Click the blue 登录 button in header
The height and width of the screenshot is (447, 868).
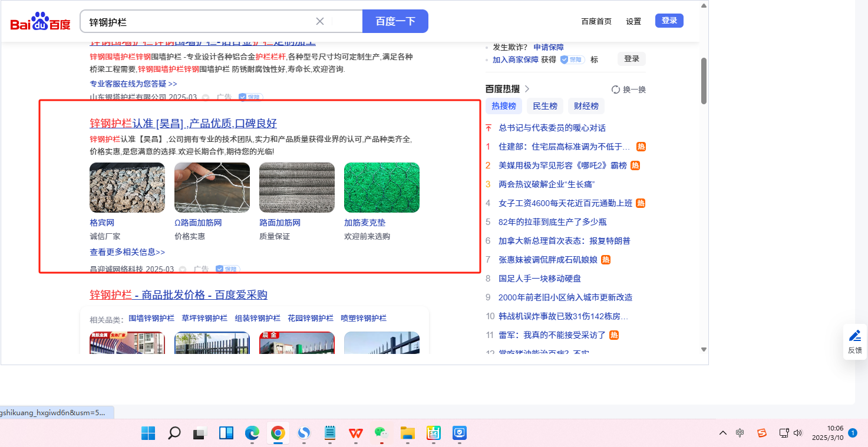coord(669,21)
